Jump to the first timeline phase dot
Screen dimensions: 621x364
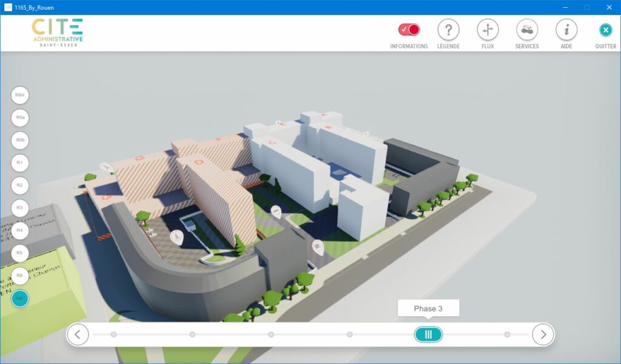click(x=113, y=334)
